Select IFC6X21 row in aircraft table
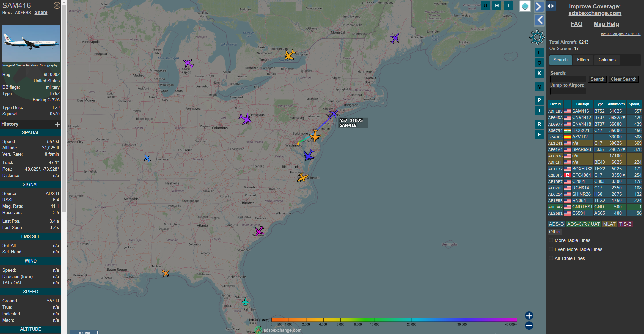This screenshot has height=334, width=644. pyautogui.click(x=595, y=131)
